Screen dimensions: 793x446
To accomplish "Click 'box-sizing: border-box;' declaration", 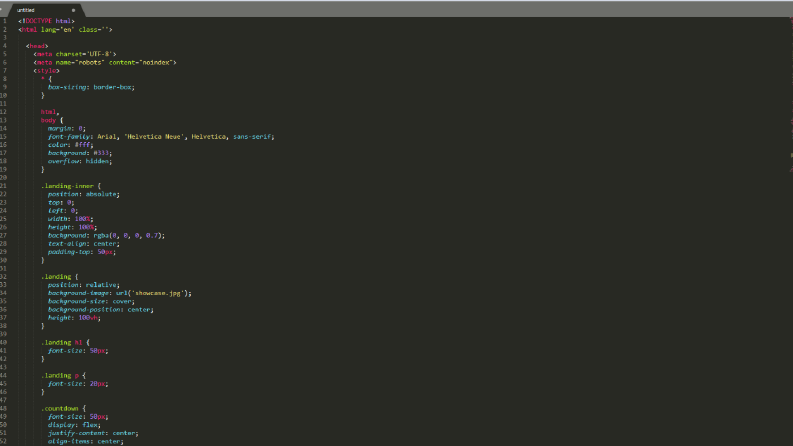I will (92, 87).
